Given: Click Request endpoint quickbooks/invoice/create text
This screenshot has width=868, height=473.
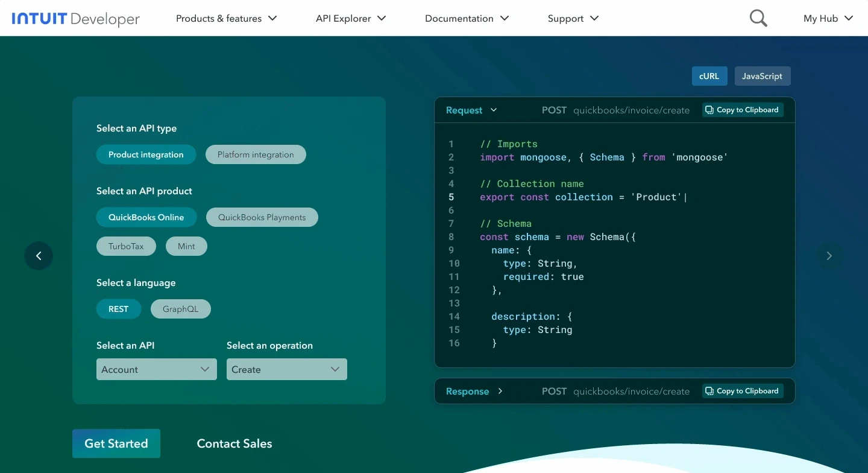Looking at the screenshot, I should 631,110.
